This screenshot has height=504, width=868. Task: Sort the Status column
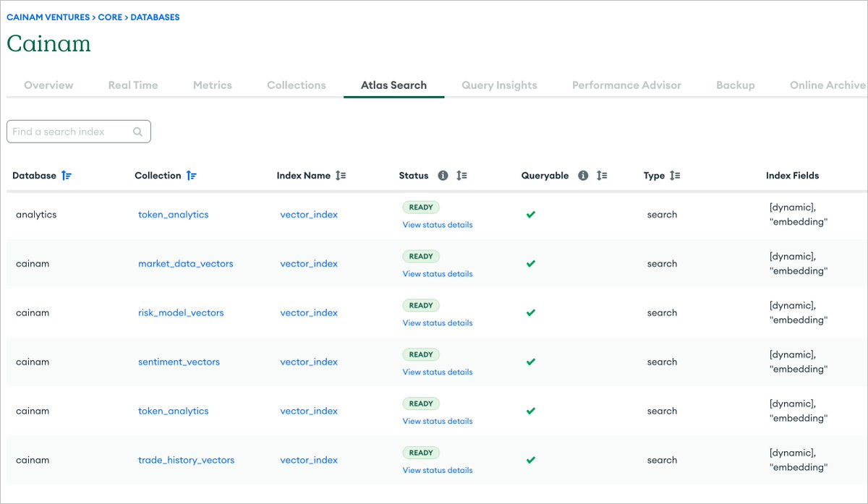click(463, 175)
